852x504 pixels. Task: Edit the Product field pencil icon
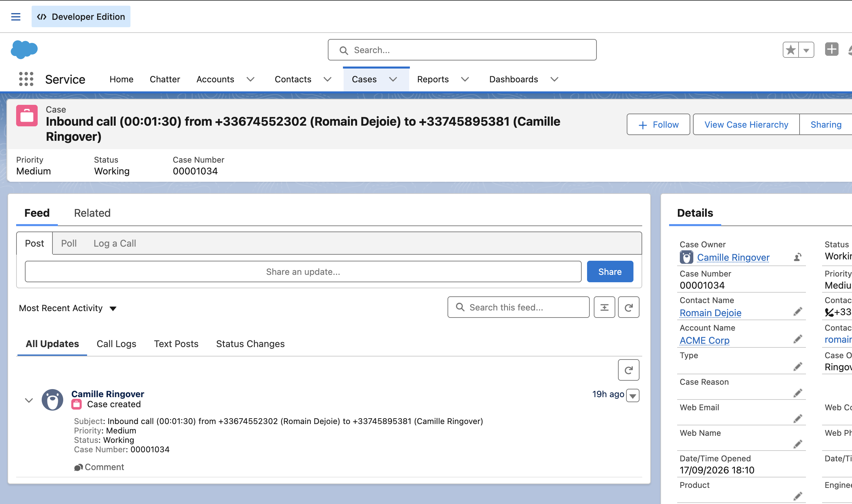[x=798, y=496]
